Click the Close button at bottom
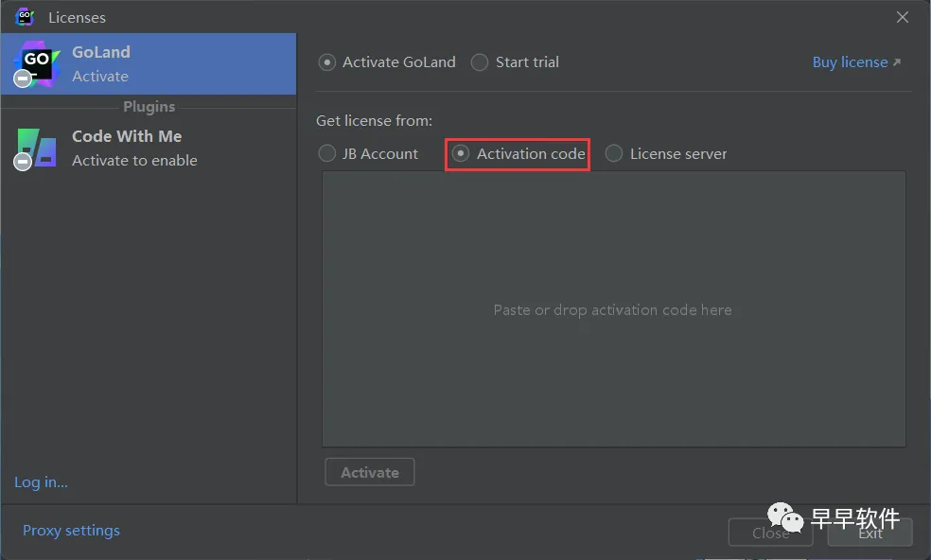The height and width of the screenshot is (560, 931). (770, 533)
